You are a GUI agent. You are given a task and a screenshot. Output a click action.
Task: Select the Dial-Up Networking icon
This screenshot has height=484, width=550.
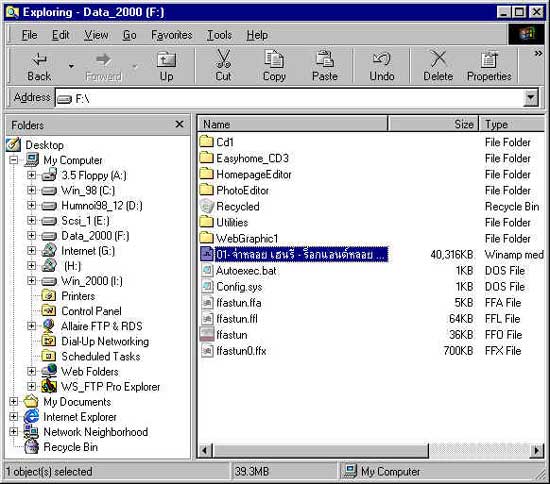click(49, 341)
